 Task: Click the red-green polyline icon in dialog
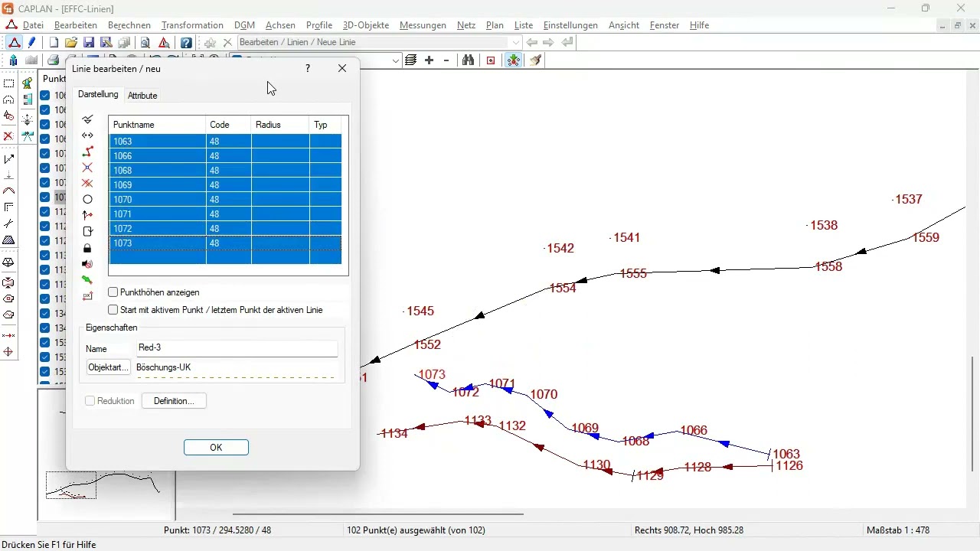click(x=87, y=152)
